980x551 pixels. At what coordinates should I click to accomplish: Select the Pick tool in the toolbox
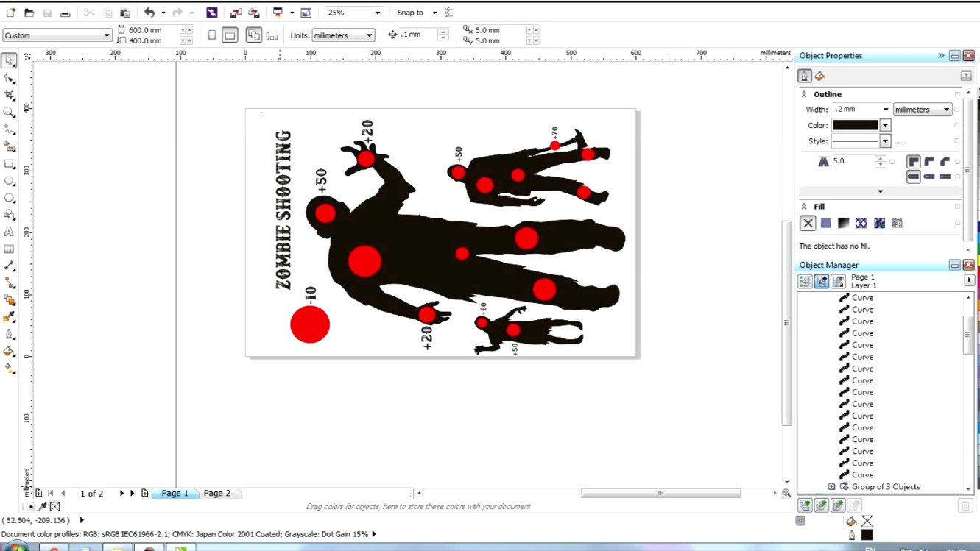pyautogui.click(x=9, y=61)
